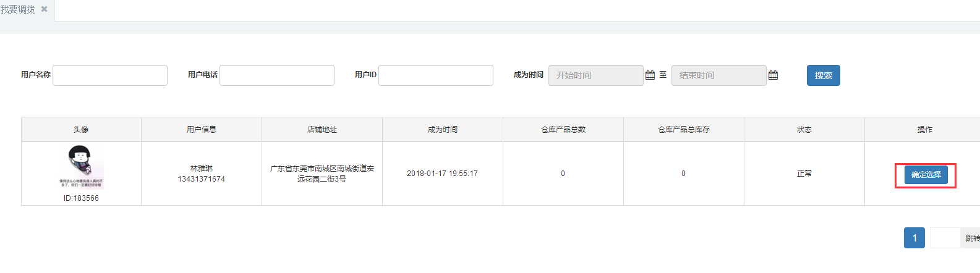Click the 确定选择 confirm button
The height and width of the screenshot is (273, 980).
(926, 175)
